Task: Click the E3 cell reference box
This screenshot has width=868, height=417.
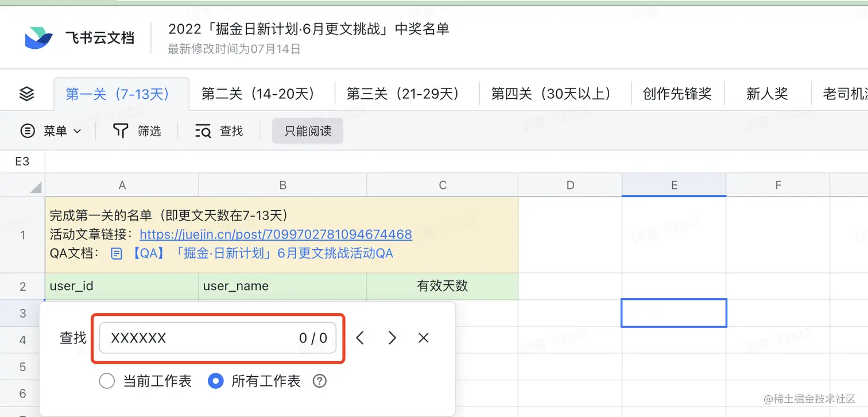Action: pyautogui.click(x=22, y=161)
